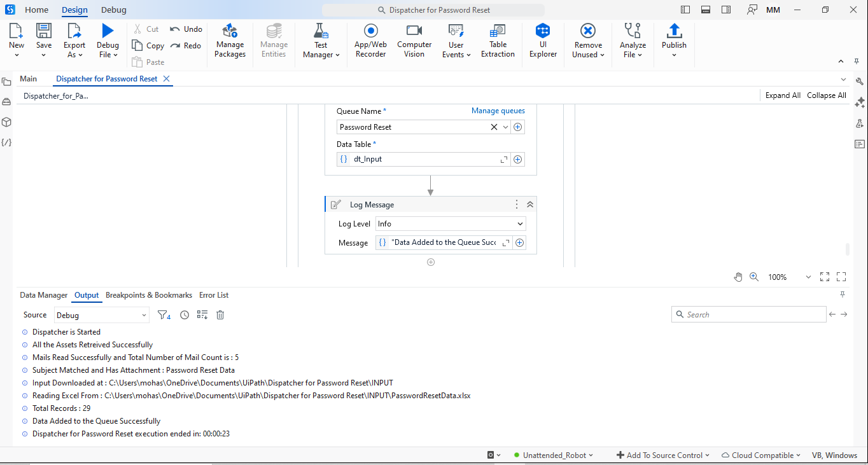Open the Source Debug dropdown
Screen dimensions: 868x465
[101, 315]
